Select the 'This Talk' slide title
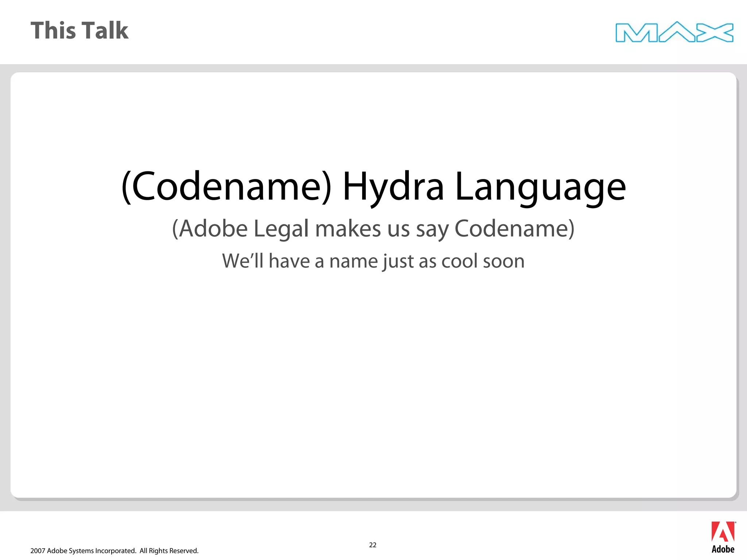The image size is (747, 560). click(x=80, y=30)
